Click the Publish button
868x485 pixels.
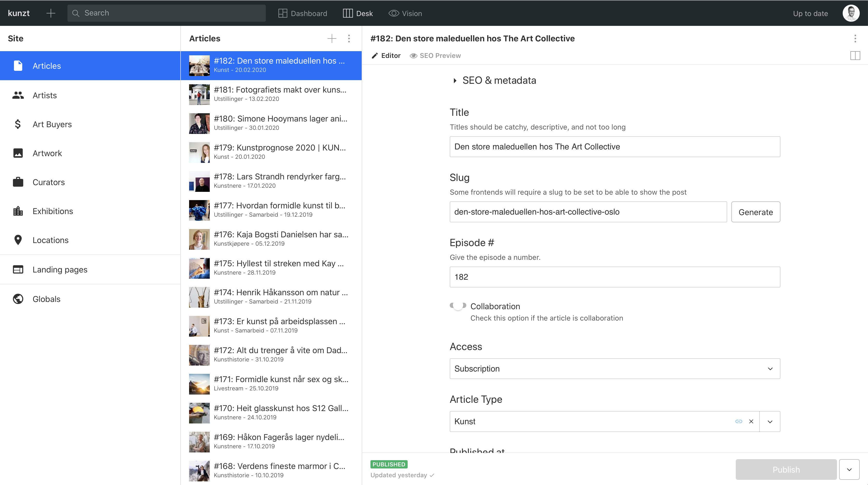[x=786, y=469]
